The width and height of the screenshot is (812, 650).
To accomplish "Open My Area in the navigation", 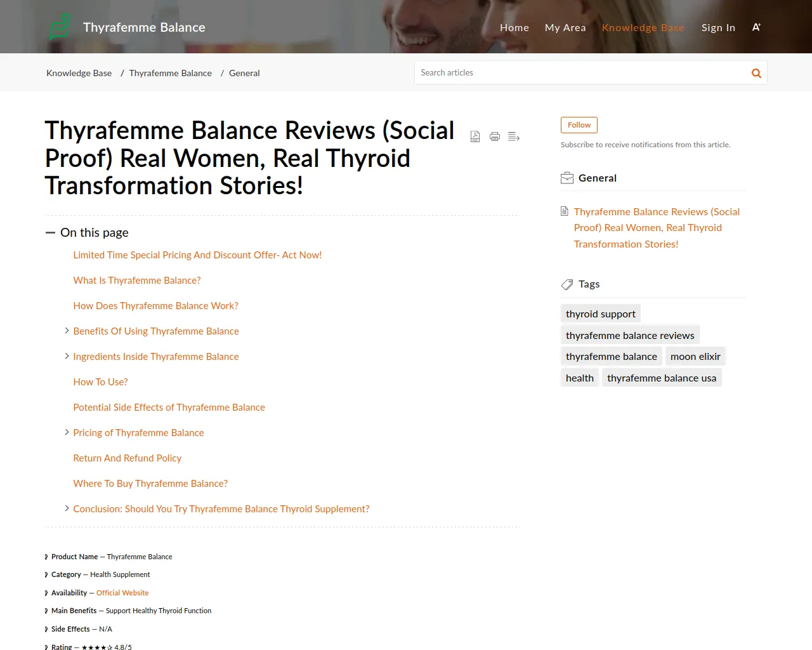I will [565, 27].
